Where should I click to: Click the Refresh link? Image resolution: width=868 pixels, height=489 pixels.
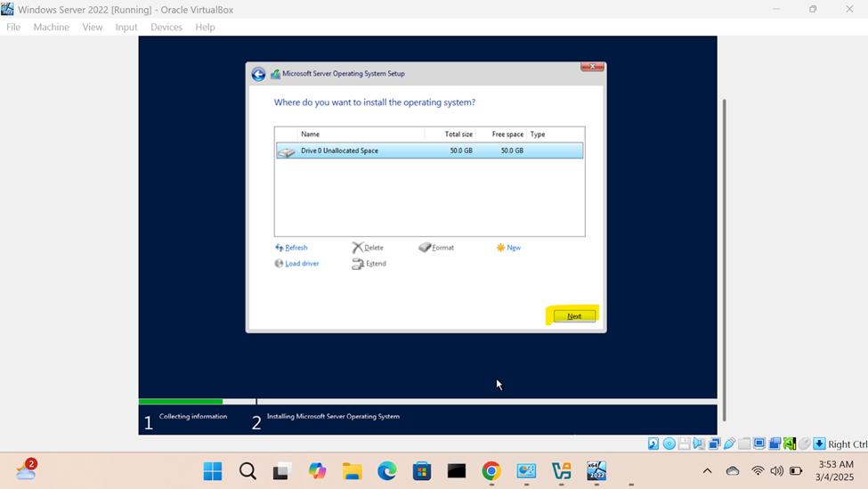[291, 248]
